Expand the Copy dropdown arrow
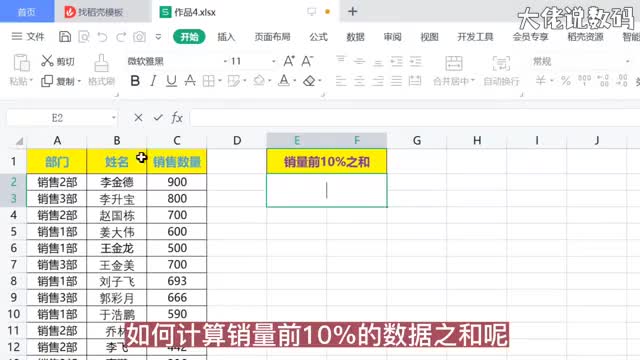Viewport: 640px width, 360px height. [x=79, y=81]
